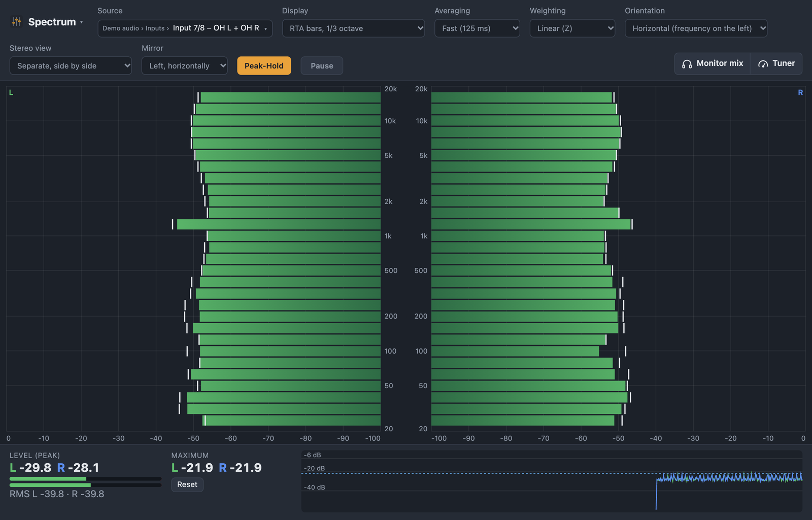This screenshot has height=520, width=812.
Task: Click the blue R channel label
Action: pos(800,93)
